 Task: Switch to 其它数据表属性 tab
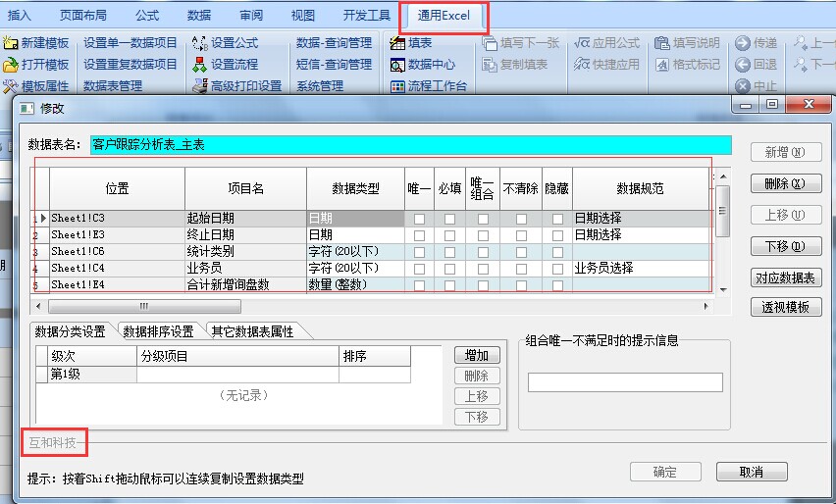click(252, 332)
